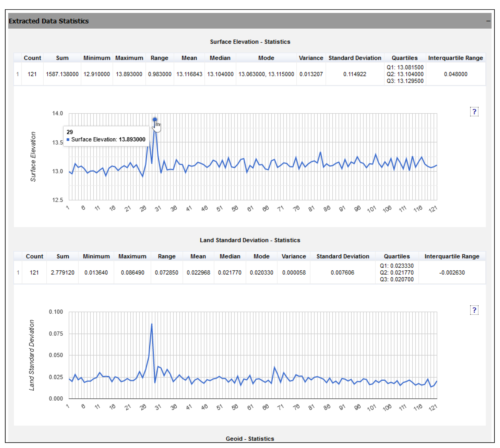Click Variance header in Land Standard Deviation table

click(x=294, y=256)
